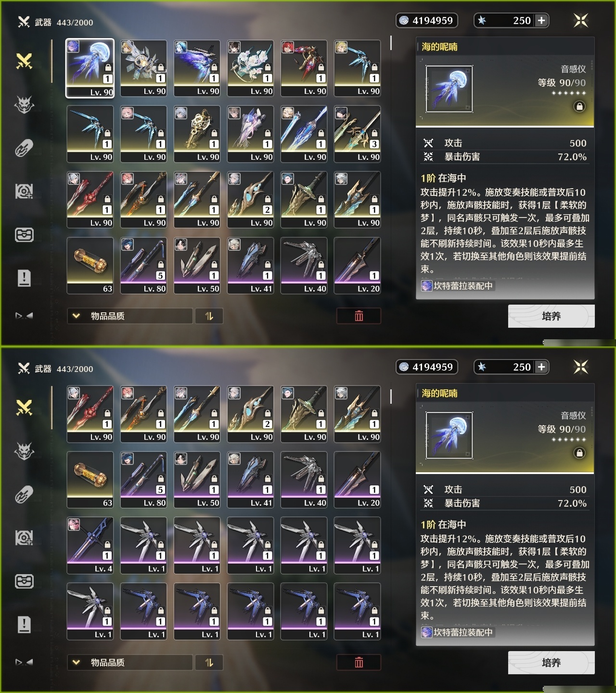Image resolution: width=616 pixels, height=693 pixels.
Task: Expand the collapse arrows at bottom of lower sidebar
Action: point(24,662)
